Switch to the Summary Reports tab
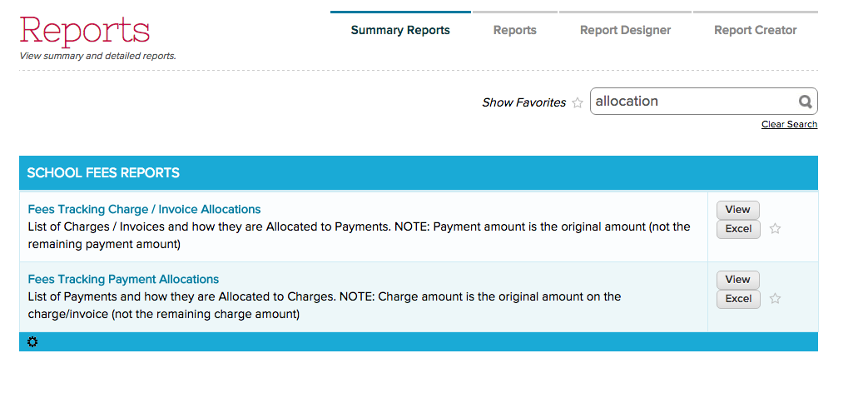The width and height of the screenshot is (868, 398). (x=400, y=30)
